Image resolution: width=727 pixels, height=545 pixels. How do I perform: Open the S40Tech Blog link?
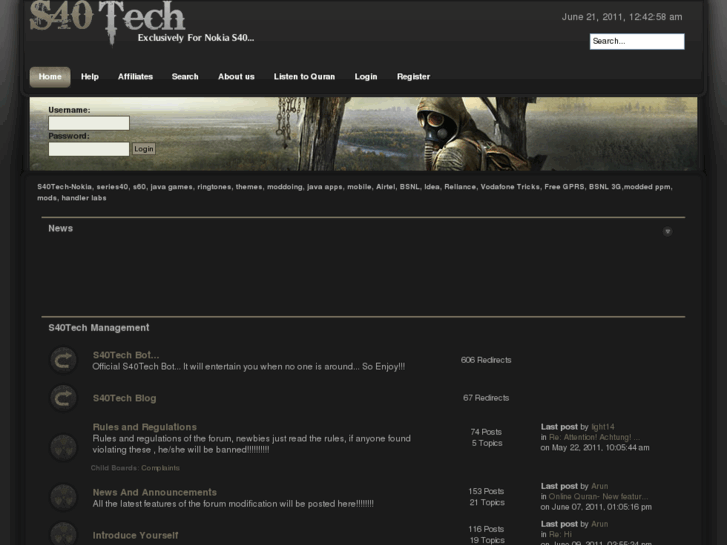click(124, 398)
